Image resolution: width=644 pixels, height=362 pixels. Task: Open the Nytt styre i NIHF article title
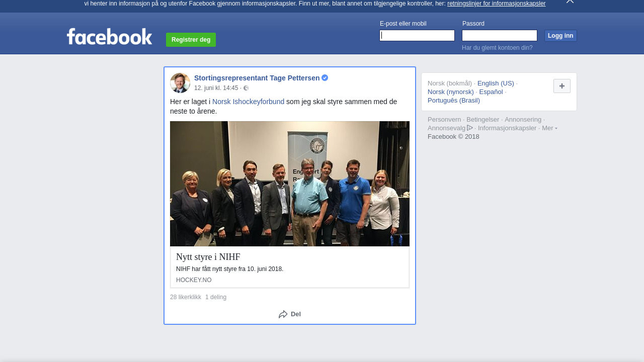208,257
